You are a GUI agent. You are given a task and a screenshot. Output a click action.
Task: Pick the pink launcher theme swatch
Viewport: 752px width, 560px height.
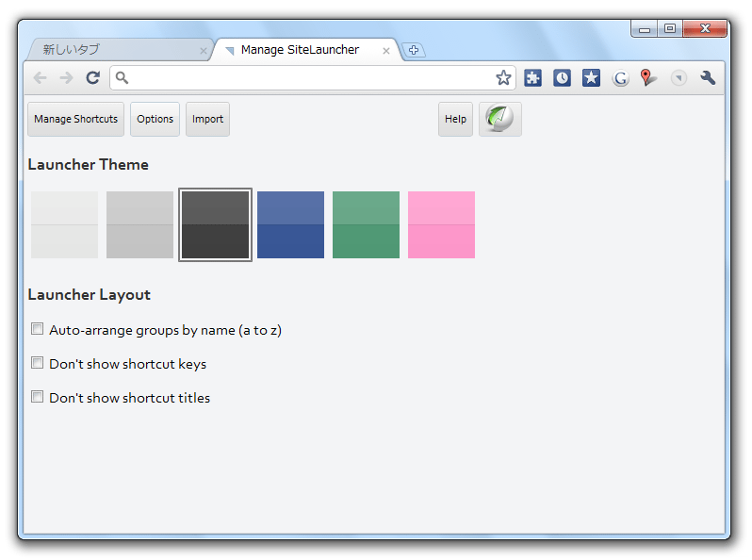(441, 224)
